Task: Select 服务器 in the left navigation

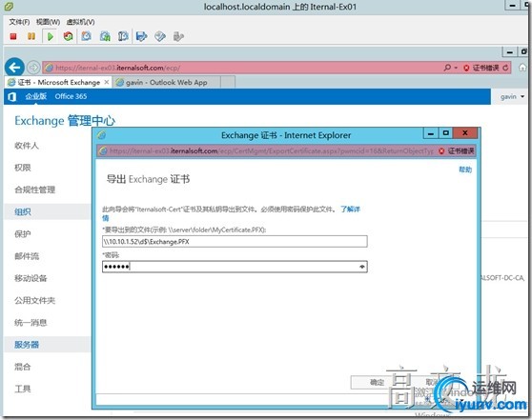Action: point(27,345)
